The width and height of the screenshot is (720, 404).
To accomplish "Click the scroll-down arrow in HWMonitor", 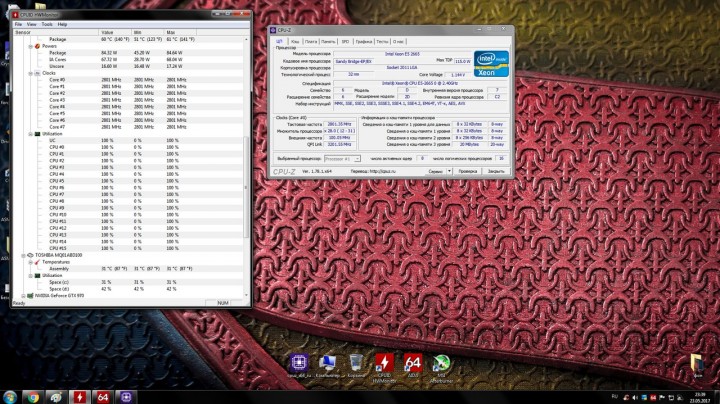I will click(x=247, y=296).
